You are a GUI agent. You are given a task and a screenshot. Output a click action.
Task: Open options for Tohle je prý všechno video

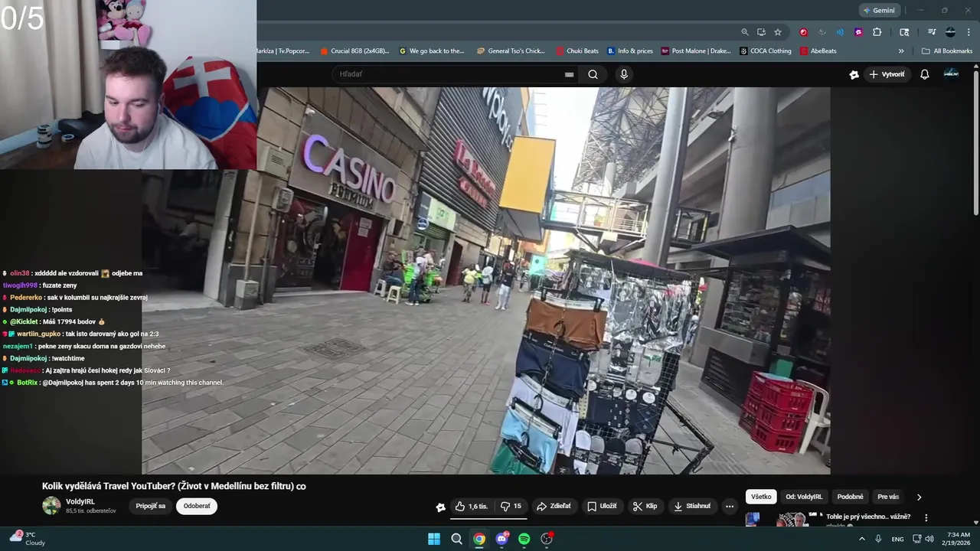coord(926,518)
